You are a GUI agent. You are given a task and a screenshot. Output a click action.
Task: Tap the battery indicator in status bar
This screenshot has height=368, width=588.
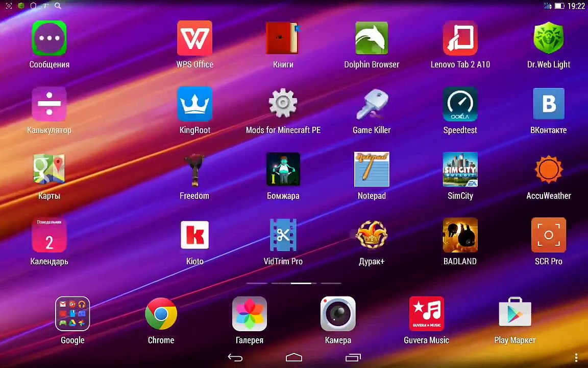pyautogui.click(x=559, y=6)
